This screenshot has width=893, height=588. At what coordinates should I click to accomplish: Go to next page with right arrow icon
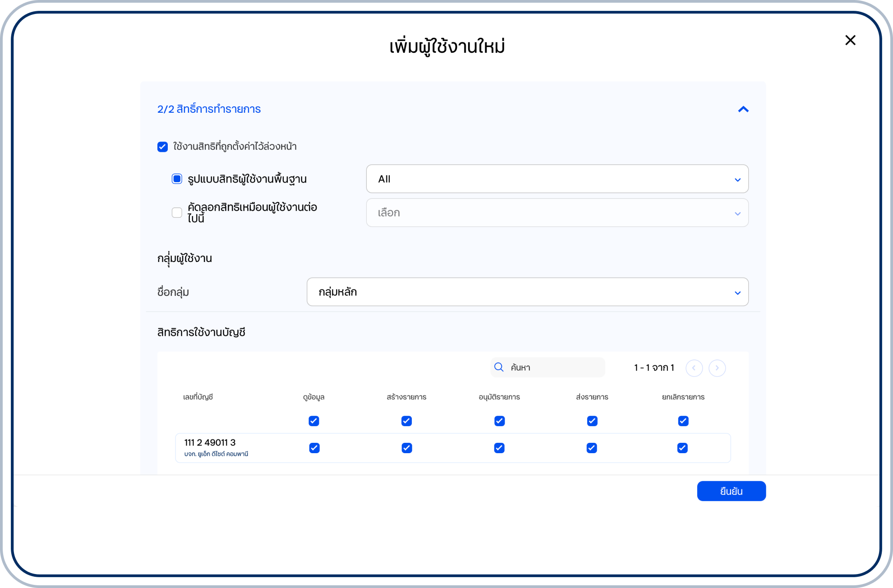[717, 368]
